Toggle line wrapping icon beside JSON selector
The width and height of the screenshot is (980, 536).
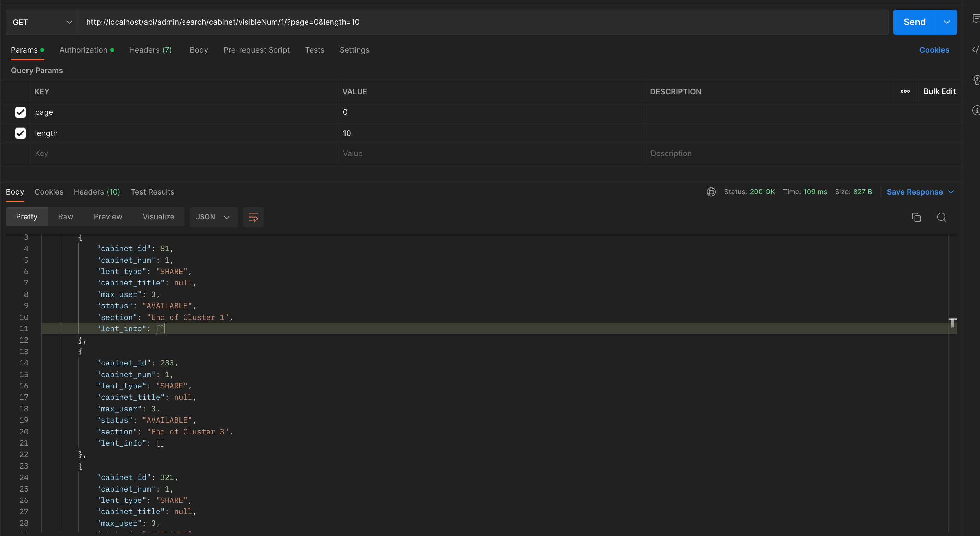pyautogui.click(x=253, y=217)
